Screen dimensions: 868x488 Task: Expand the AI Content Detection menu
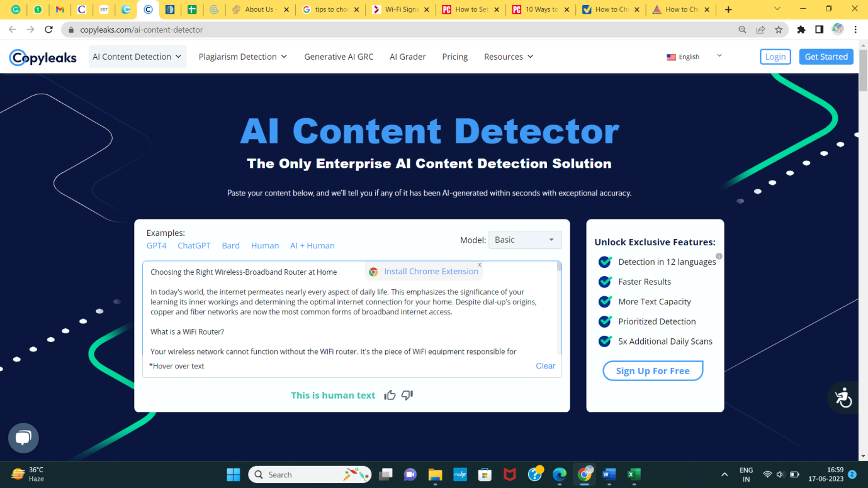pyautogui.click(x=137, y=57)
